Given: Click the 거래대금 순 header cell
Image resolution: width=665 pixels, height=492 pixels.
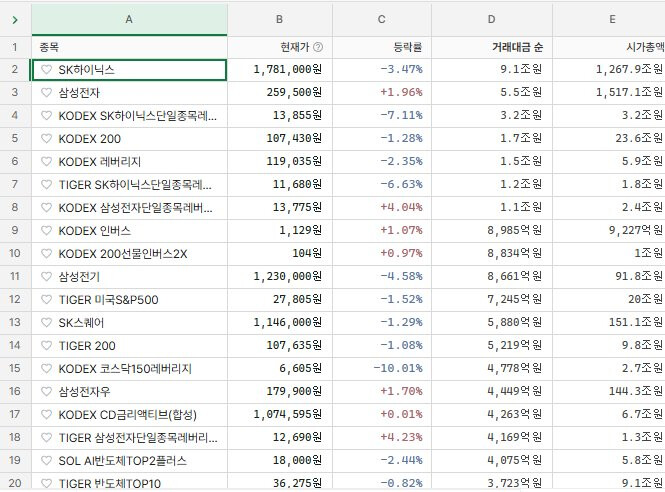Looking at the screenshot, I should point(492,47).
